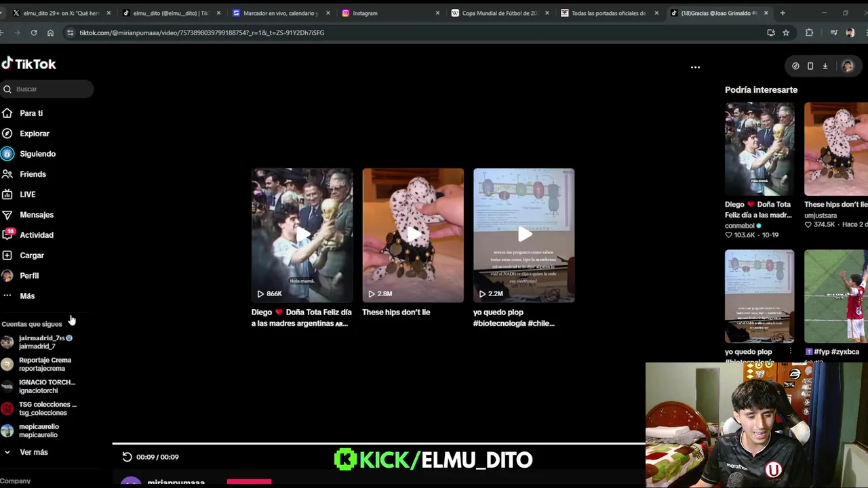Image resolution: width=868 pixels, height=488 pixels.
Task: Expand Ver más followed accounts
Action: (x=33, y=452)
